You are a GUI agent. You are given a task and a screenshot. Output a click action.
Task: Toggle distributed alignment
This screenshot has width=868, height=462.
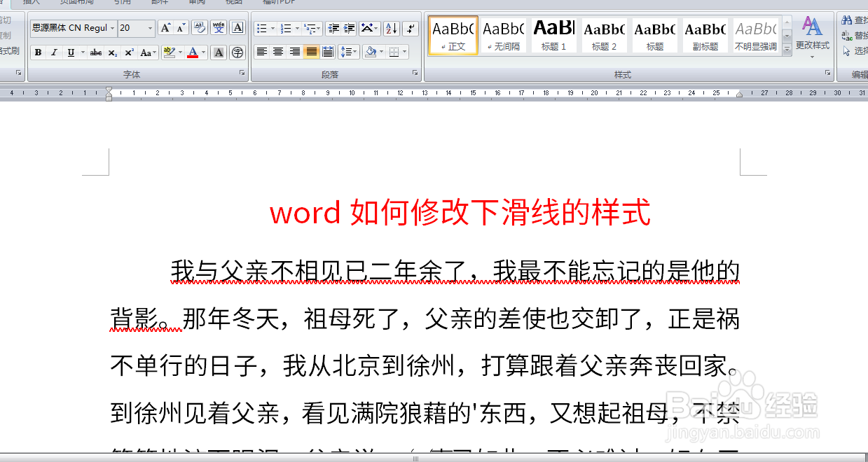(x=327, y=52)
